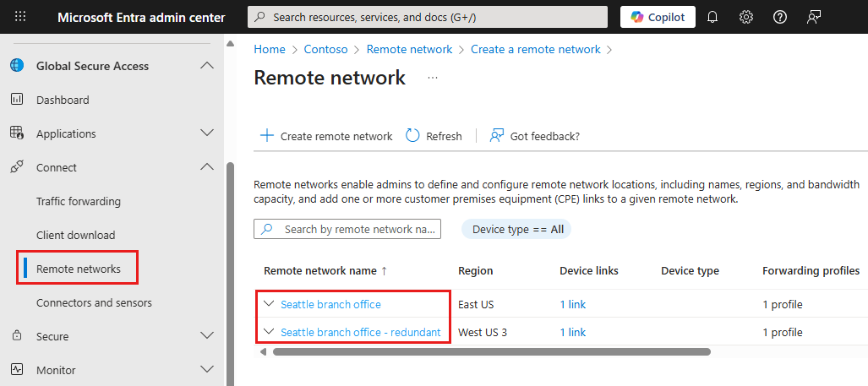Open the Seattle branch office link
Viewport: 868px width, 386px height.
pyautogui.click(x=330, y=304)
